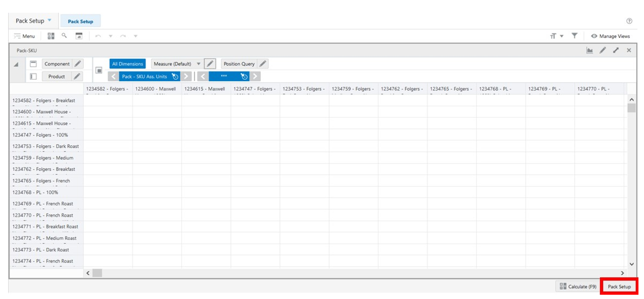The width and height of the screenshot is (644, 299).
Task: Select column header 1234747 - Folgers
Action: pos(255,89)
